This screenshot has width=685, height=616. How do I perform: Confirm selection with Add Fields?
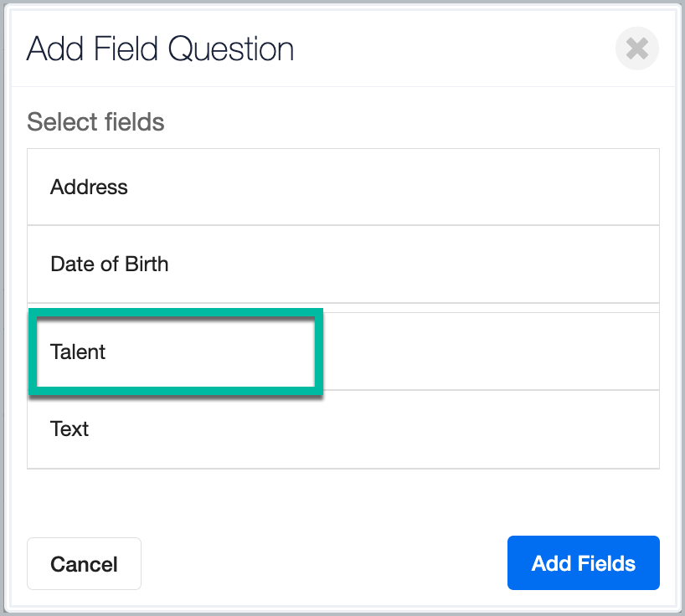(583, 563)
